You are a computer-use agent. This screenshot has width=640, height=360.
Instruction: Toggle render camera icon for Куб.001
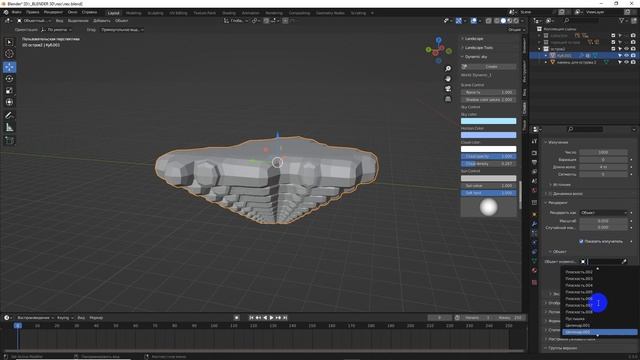click(x=633, y=56)
